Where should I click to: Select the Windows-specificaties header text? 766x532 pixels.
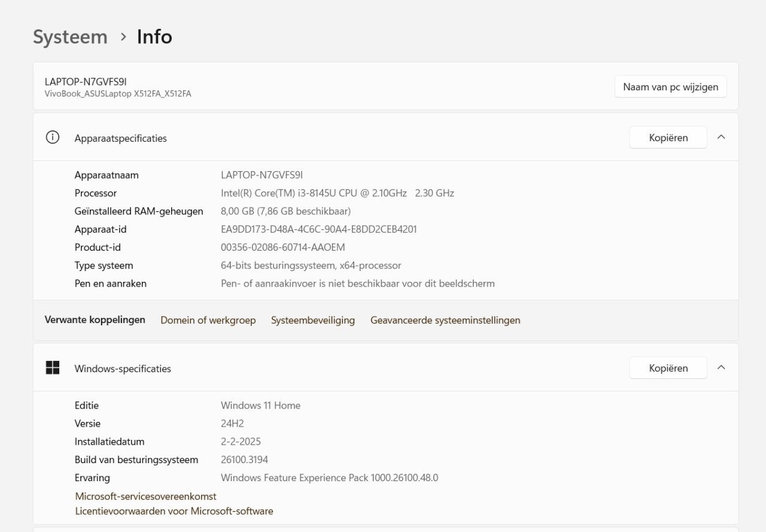pyautogui.click(x=123, y=369)
